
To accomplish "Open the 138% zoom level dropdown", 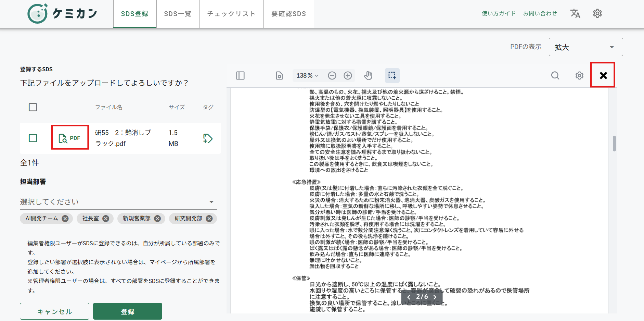I will pos(307,75).
